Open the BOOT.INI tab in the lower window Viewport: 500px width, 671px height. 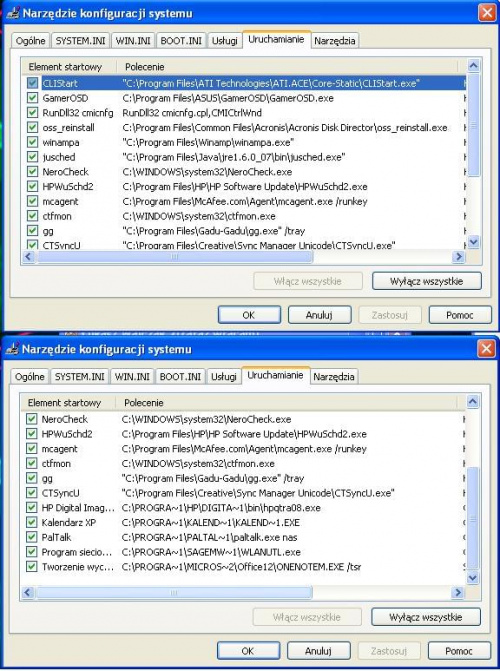click(x=180, y=377)
